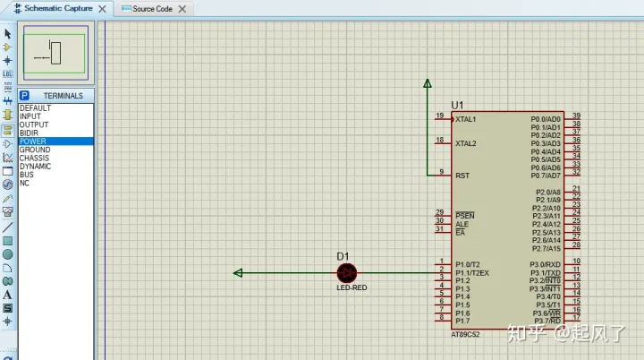644x360 pixels.
Task: Click the D1 LED-RED component
Action: 347,273
